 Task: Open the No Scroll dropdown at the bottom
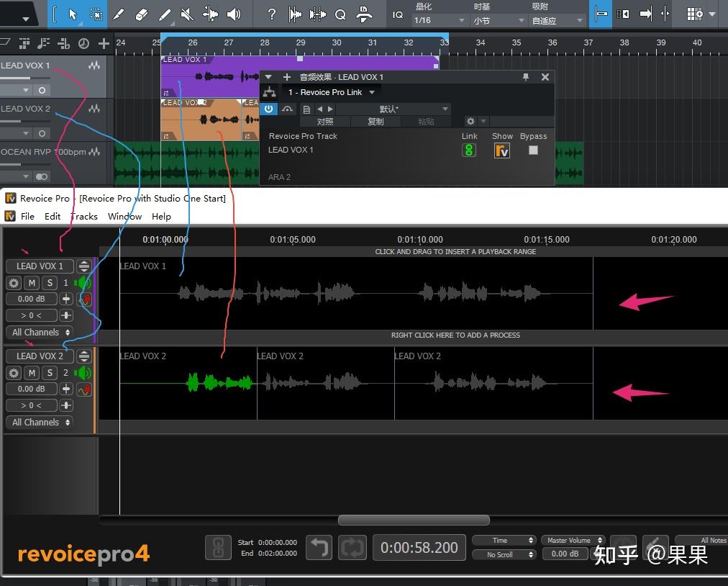[x=504, y=554]
